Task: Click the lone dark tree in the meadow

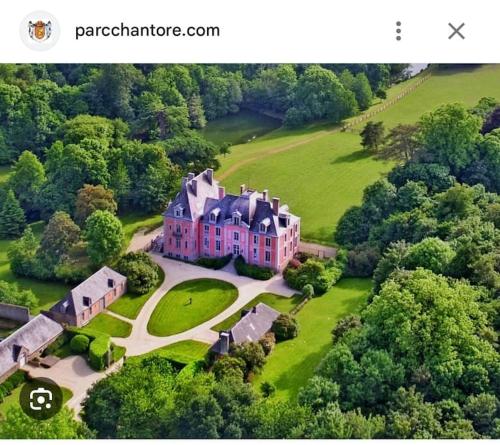Action: [372, 136]
